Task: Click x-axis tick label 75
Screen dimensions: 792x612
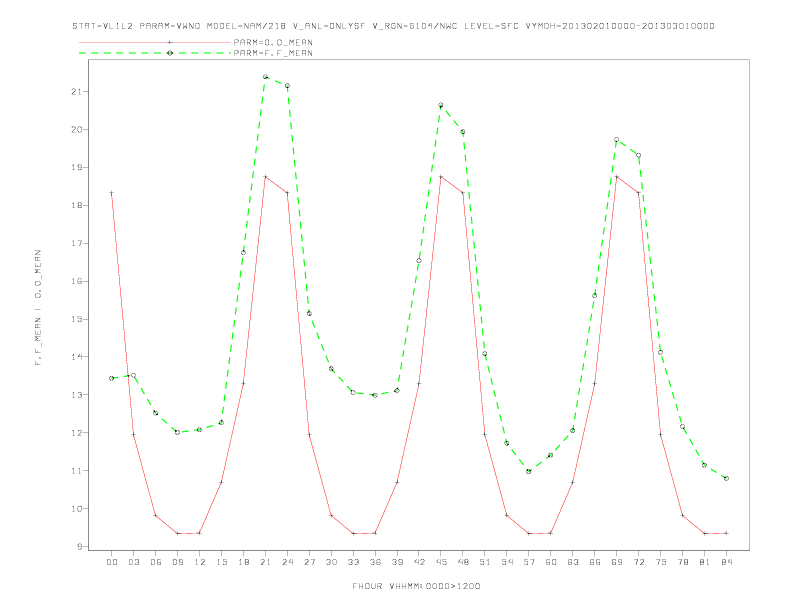Action: 661,562
